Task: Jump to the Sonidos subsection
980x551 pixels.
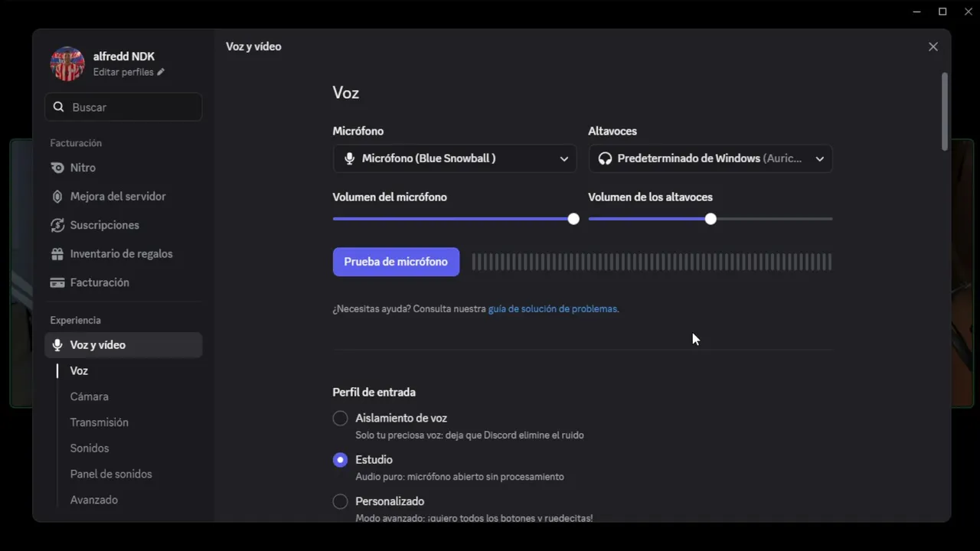Action: point(90,448)
